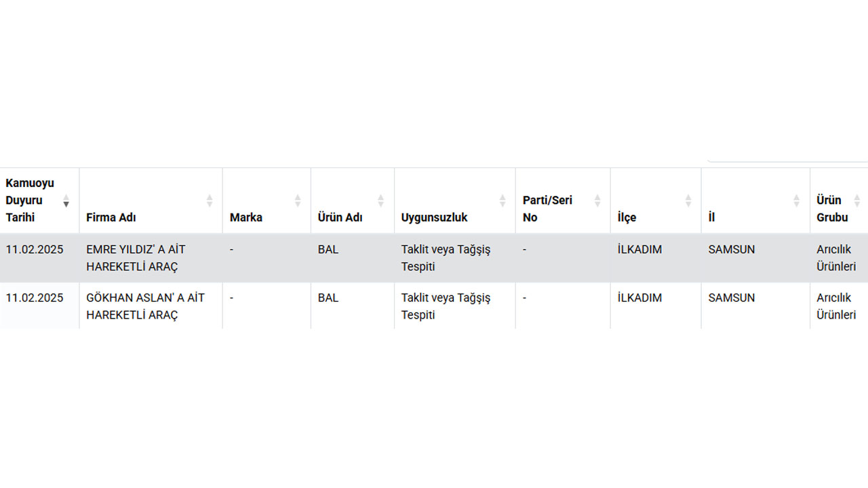Click the İl column sort icon
Image resolution: width=868 pixels, height=488 pixels.
(797, 201)
